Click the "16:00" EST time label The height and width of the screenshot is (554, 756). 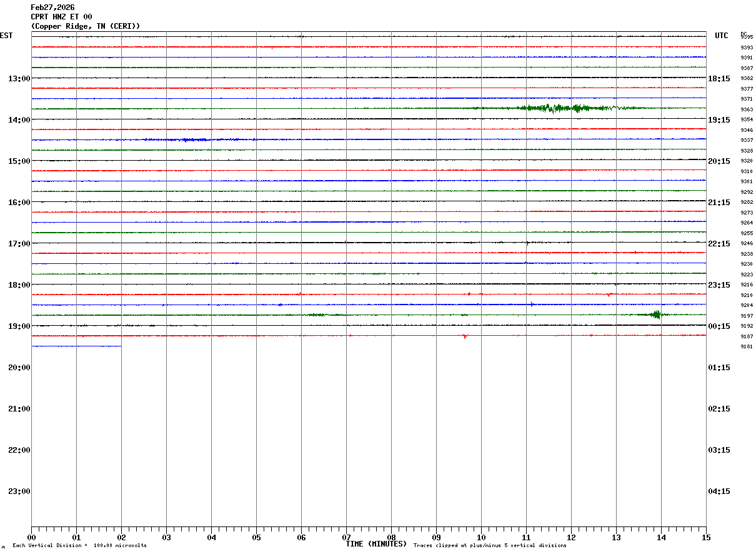[19, 203]
